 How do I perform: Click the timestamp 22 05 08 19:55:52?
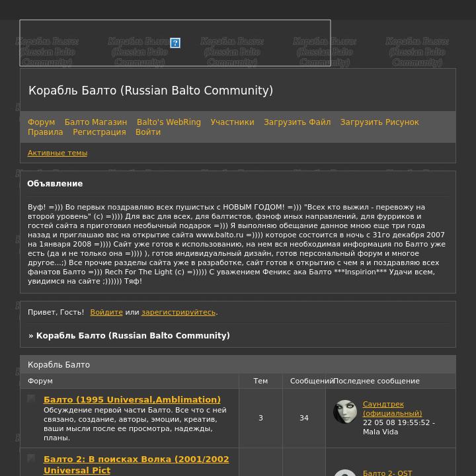(397, 422)
